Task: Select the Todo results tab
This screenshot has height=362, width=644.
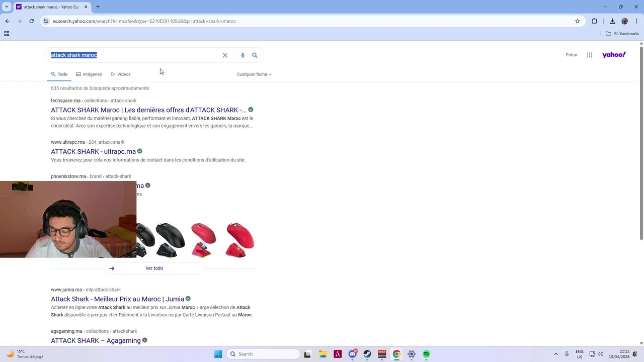Action: pyautogui.click(x=59, y=74)
